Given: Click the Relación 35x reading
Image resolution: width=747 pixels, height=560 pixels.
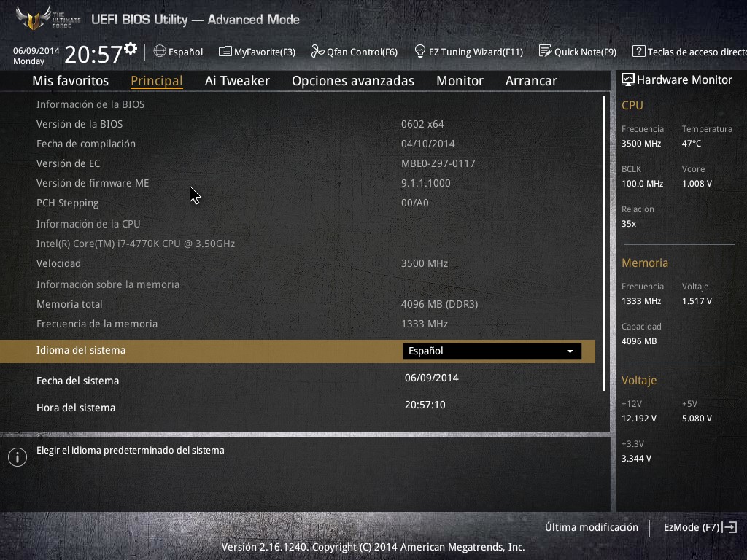Looking at the screenshot, I should point(629,223).
